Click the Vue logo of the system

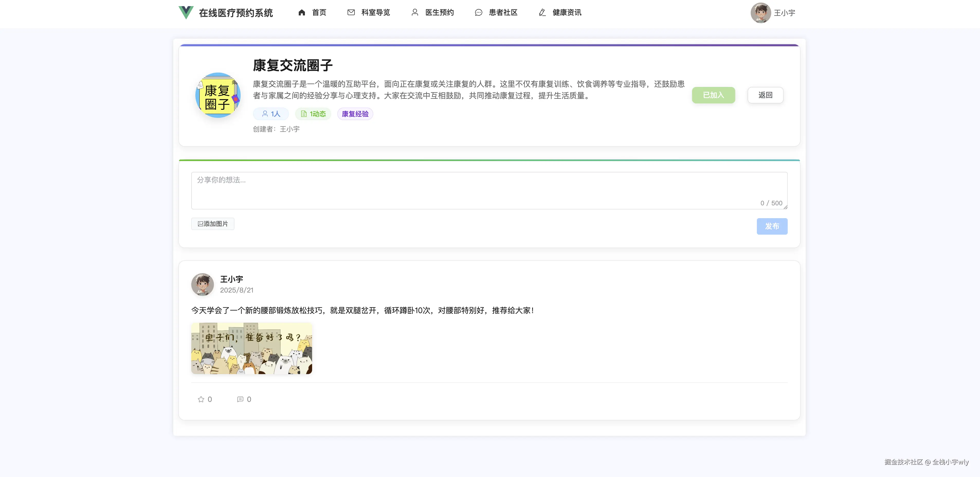tap(186, 13)
